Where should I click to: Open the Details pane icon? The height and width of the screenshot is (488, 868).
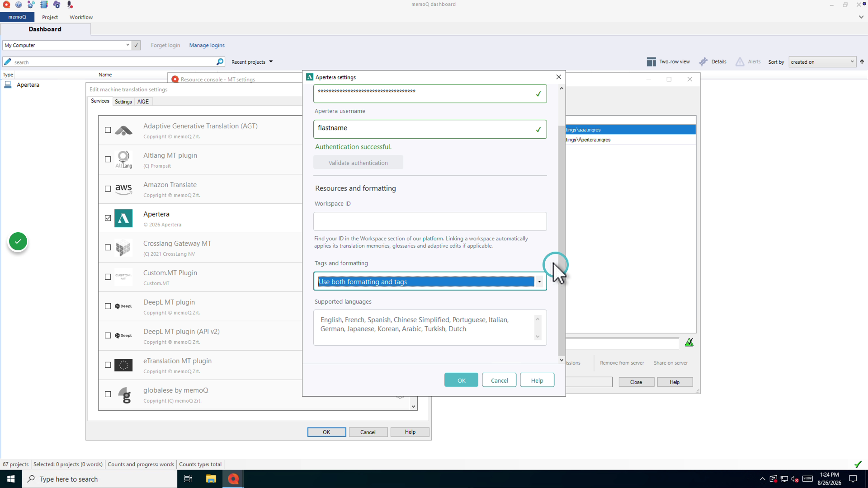click(x=703, y=62)
